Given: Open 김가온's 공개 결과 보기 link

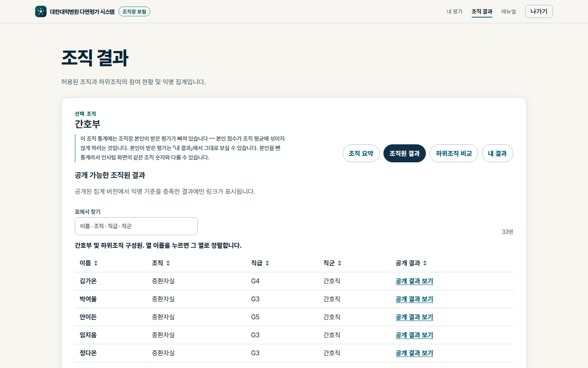Looking at the screenshot, I should pos(414,281).
